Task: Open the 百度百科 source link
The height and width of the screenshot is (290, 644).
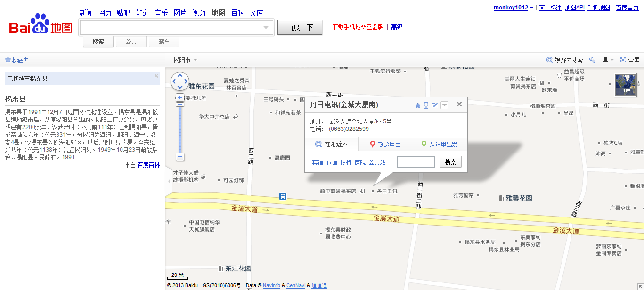Action: click(x=148, y=165)
